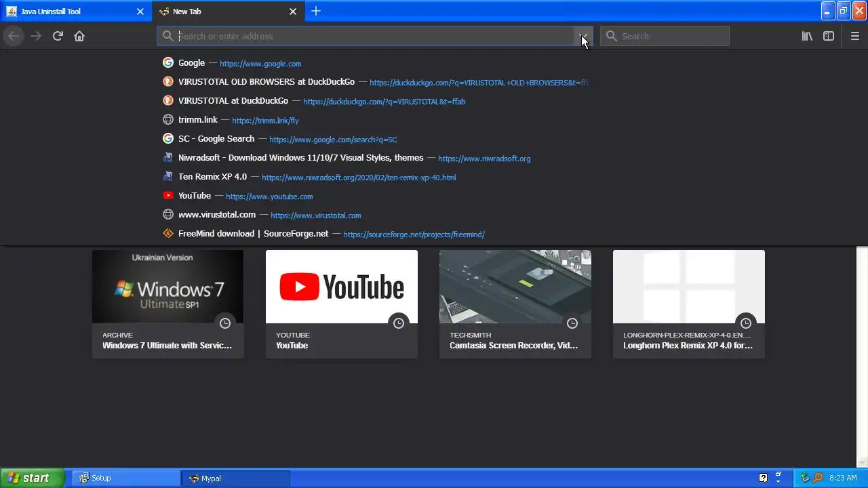Close the Java Uninstall Tool tab
This screenshot has width=868, height=488.
[140, 12]
